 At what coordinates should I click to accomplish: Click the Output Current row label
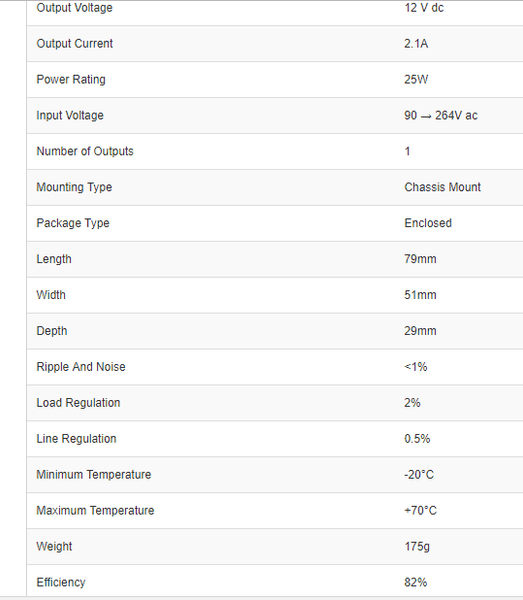pyautogui.click(x=75, y=44)
